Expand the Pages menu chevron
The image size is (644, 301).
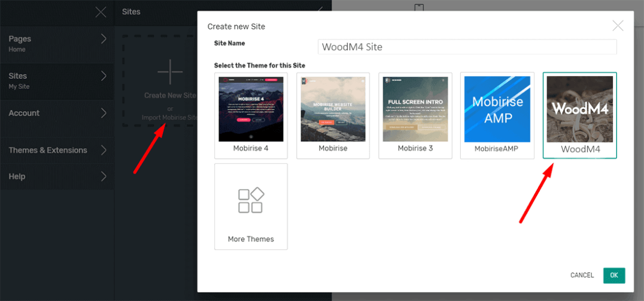[x=104, y=39]
